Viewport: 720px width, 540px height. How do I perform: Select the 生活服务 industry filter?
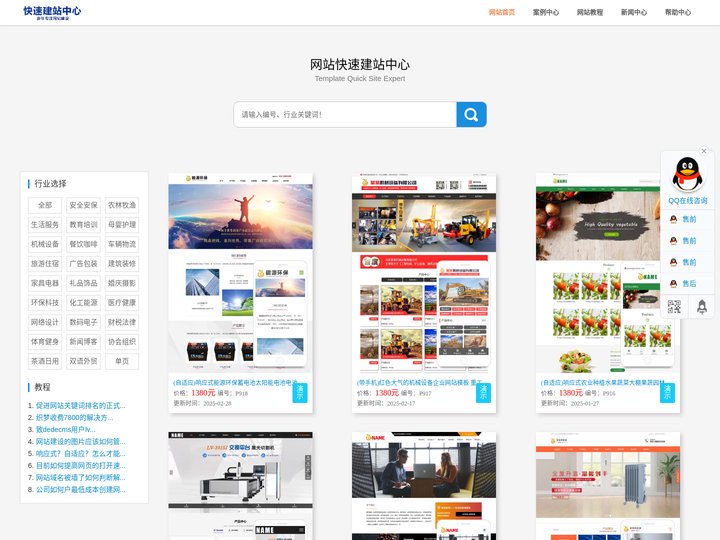point(45,225)
